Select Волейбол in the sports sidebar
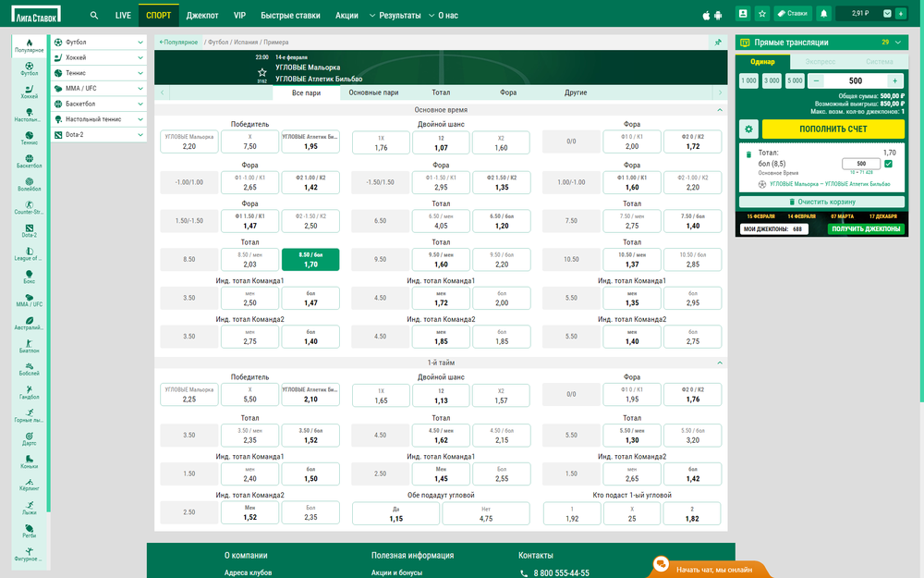The height and width of the screenshot is (578, 924). pos(29,185)
